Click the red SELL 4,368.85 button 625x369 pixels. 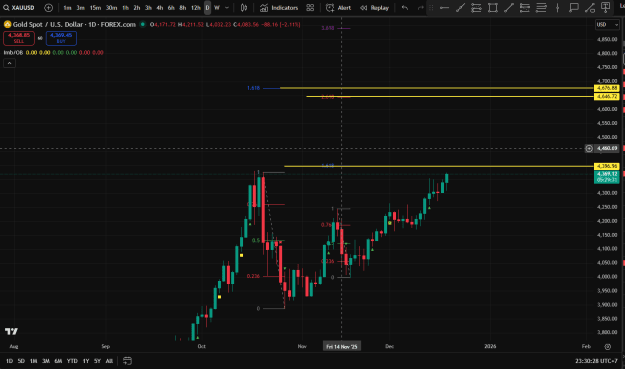[x=19, y=38]
